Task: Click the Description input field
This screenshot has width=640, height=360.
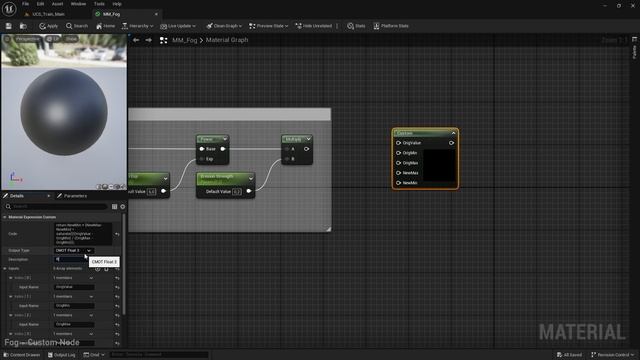Action: [x=71, y=259]
